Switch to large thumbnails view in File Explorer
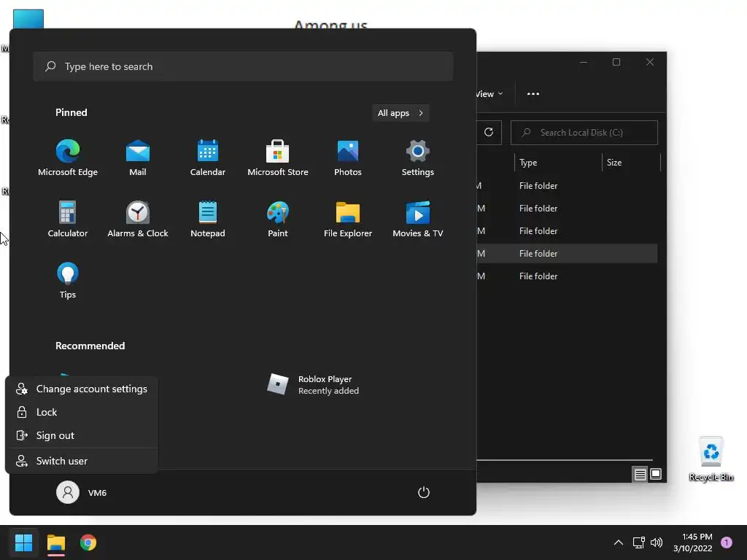Viewport: 747px width, 560px height. pyautogui.click(x=656, y=474)
